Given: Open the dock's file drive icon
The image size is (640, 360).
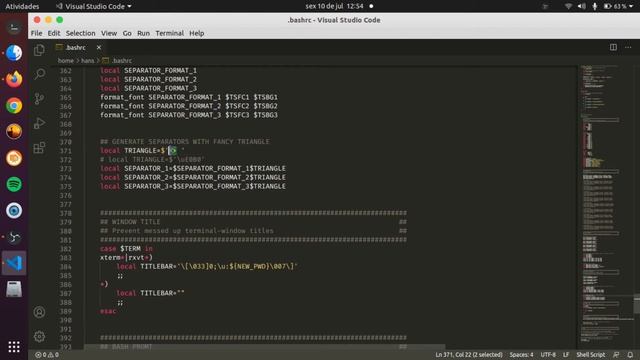Looking at the screenshot, I should point(14,289).
